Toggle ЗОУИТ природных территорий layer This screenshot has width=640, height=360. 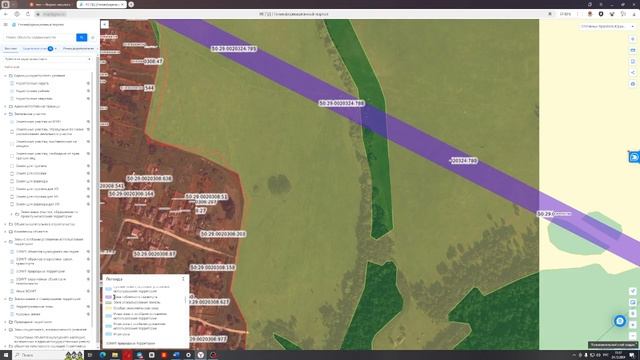12,271
